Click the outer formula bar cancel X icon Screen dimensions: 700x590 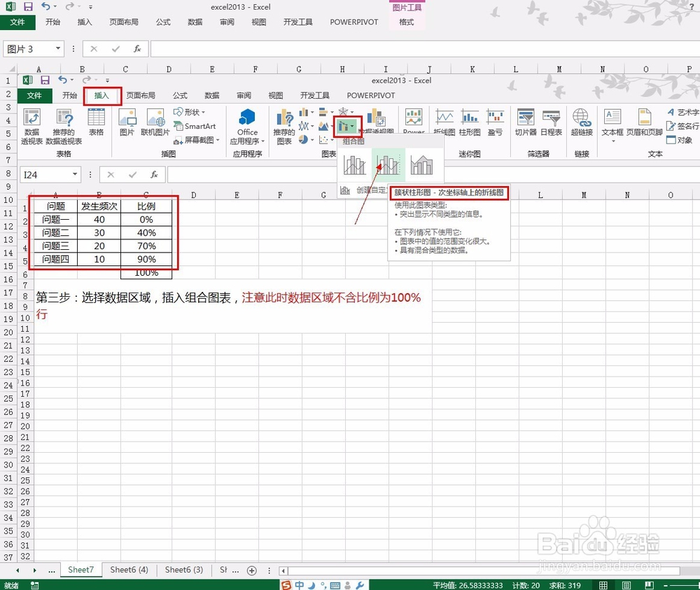coord(94,49)
